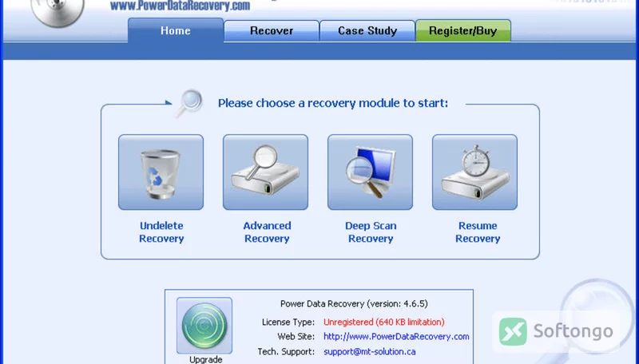Screen dimensions: 639x364
Task: Click the Deep Scan Recovery text label
Action: coord(371,232)
